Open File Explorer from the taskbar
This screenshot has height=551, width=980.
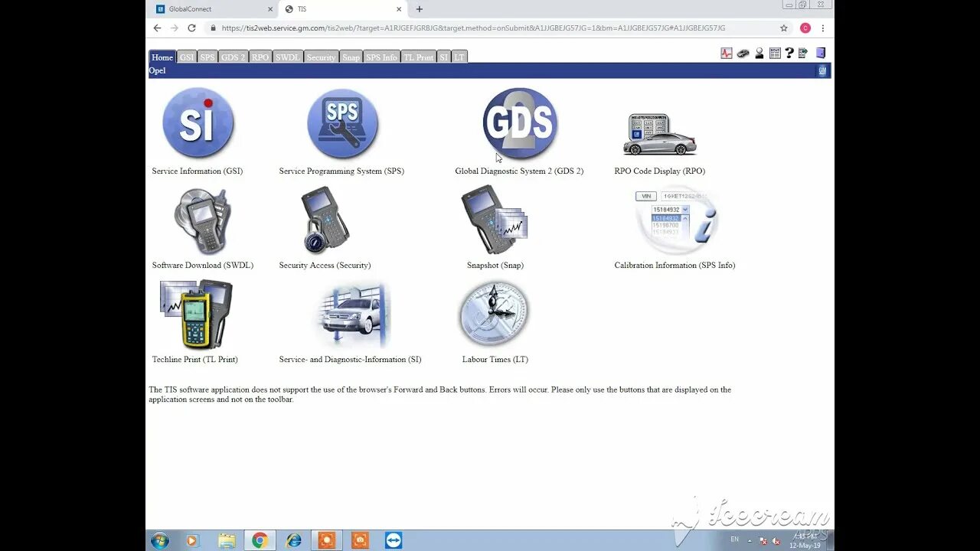(227, 540)
